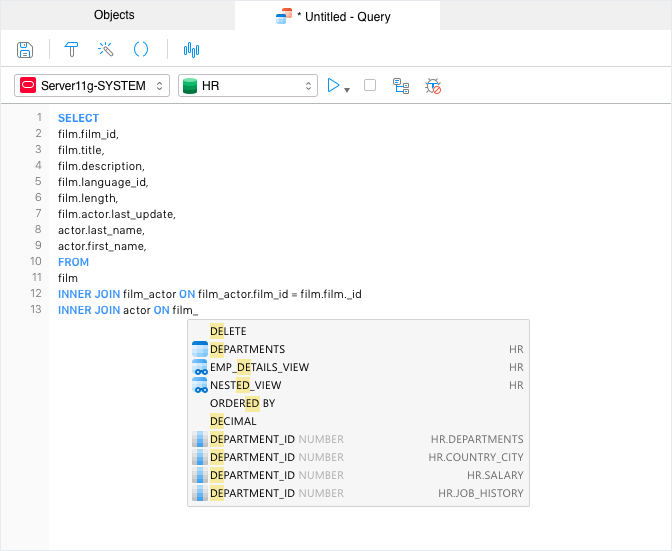This screenshot has height=551, width=672.
Task: Pick DEPARTMENT_ID from HR.DEPARTMENTS
Action: tap(358, 439)
